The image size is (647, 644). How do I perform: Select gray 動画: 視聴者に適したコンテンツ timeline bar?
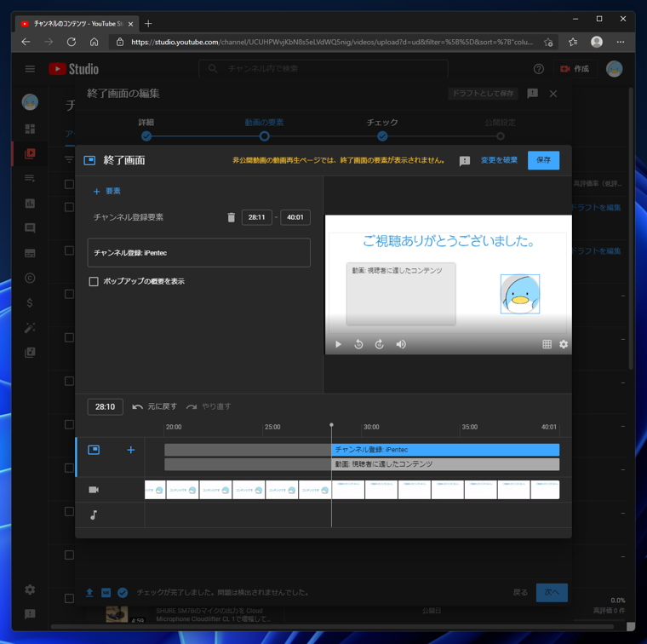[x=445, y=464]
